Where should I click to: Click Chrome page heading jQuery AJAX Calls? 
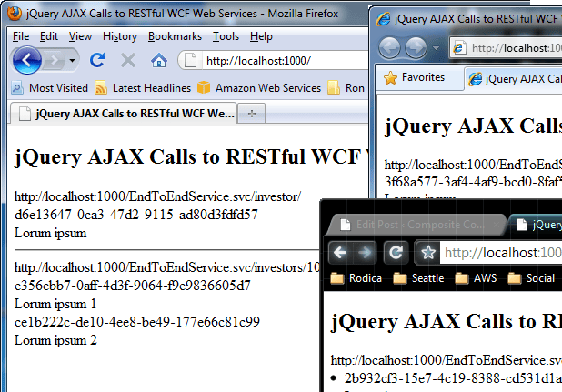447,321
